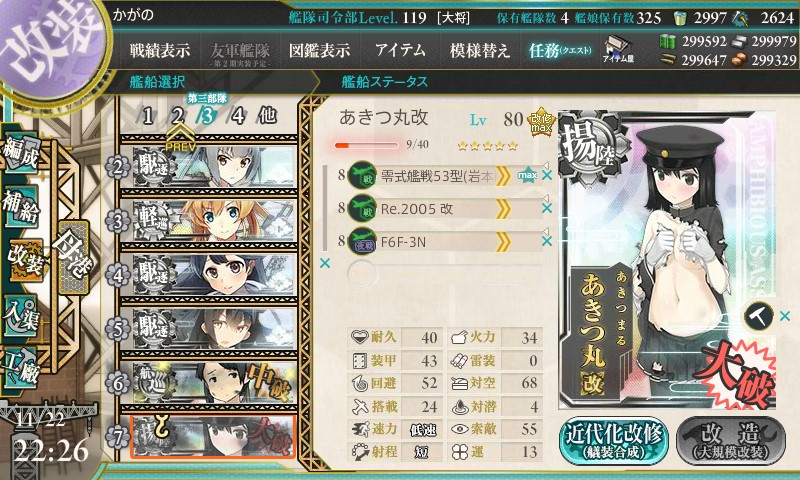
Task: Open the empty fourth equipment slot
Action: 443,273
